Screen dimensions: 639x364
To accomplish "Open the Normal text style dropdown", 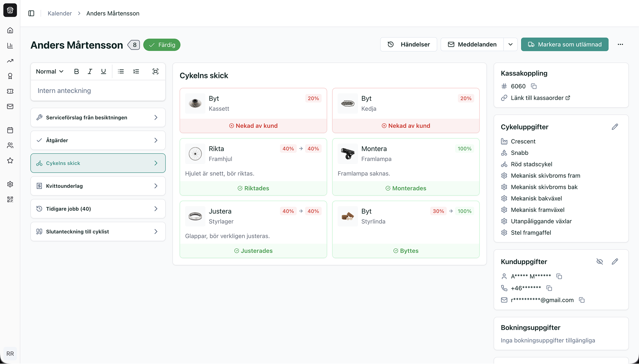I will [x=50, y=71].
